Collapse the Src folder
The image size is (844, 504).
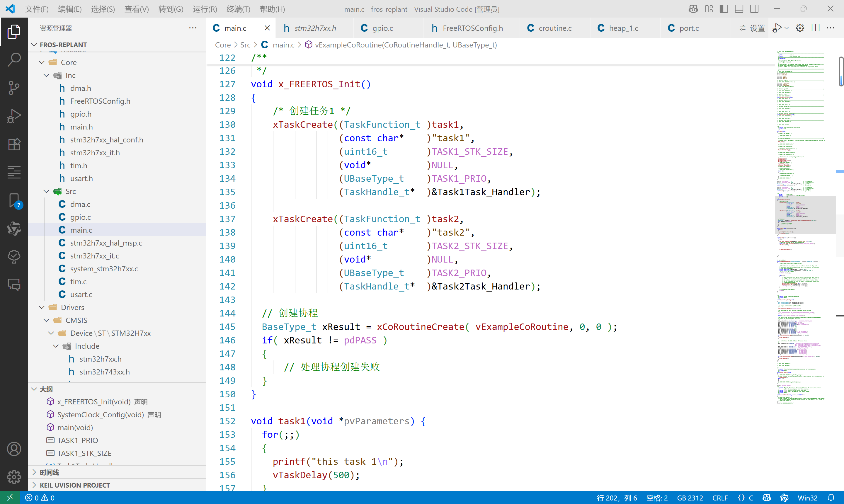(47, 191)
